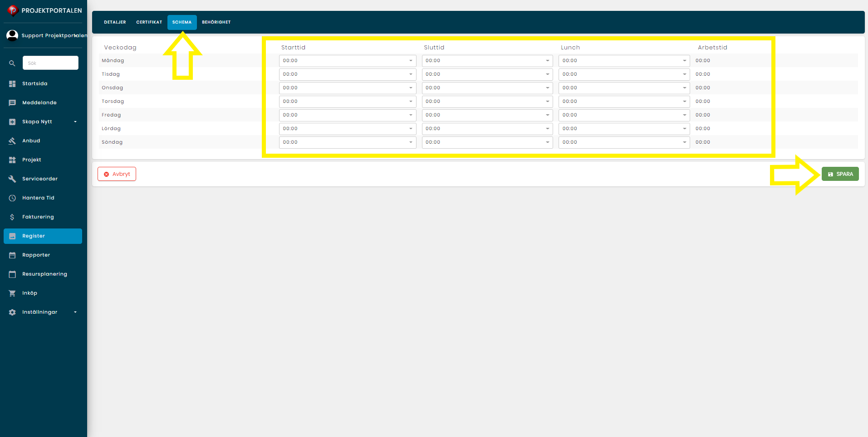Open Torsdag Starttid dropdown
The image size is (868, 437).
click(348, 102)
